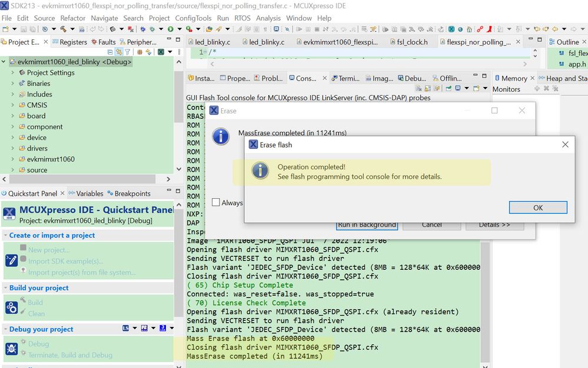Click the green house toolbar icon

click(469, 29)
